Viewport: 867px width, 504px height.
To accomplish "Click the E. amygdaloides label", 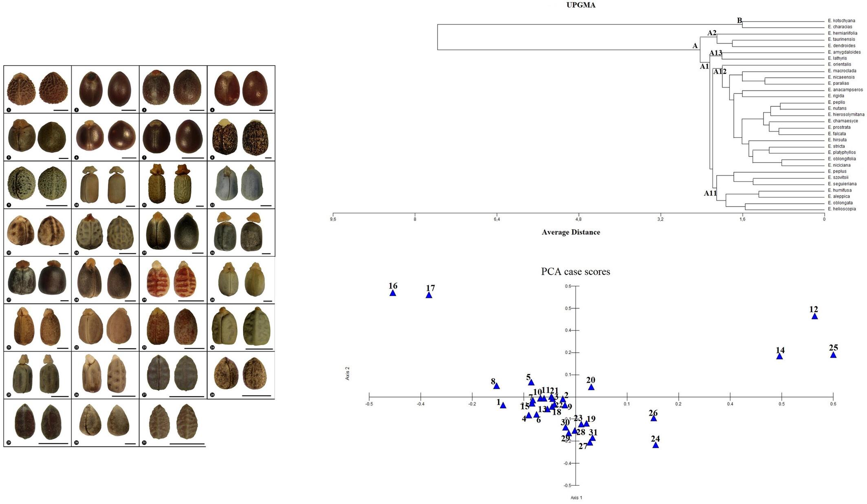I will tap(844, 52).
